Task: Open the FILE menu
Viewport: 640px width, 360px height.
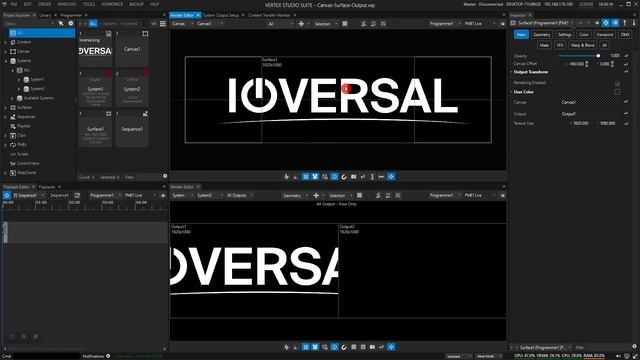Action: pyautogui.click(x=14, y=4)
